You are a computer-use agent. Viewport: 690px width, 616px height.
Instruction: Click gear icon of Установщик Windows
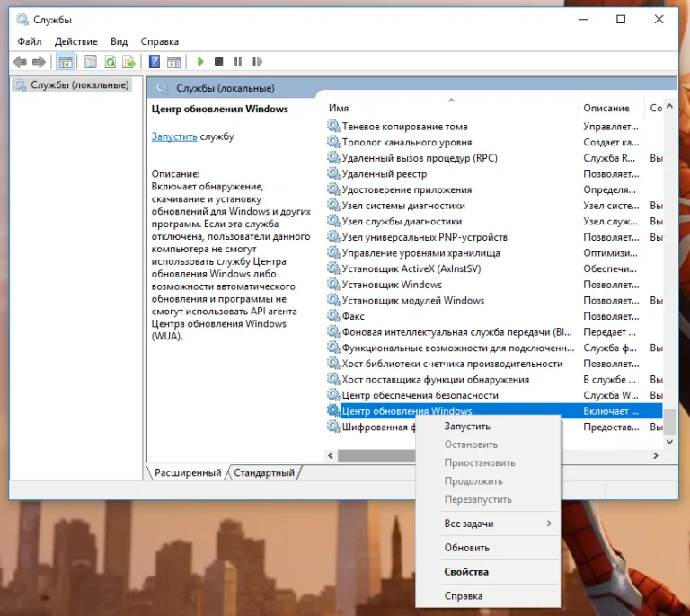333,284
